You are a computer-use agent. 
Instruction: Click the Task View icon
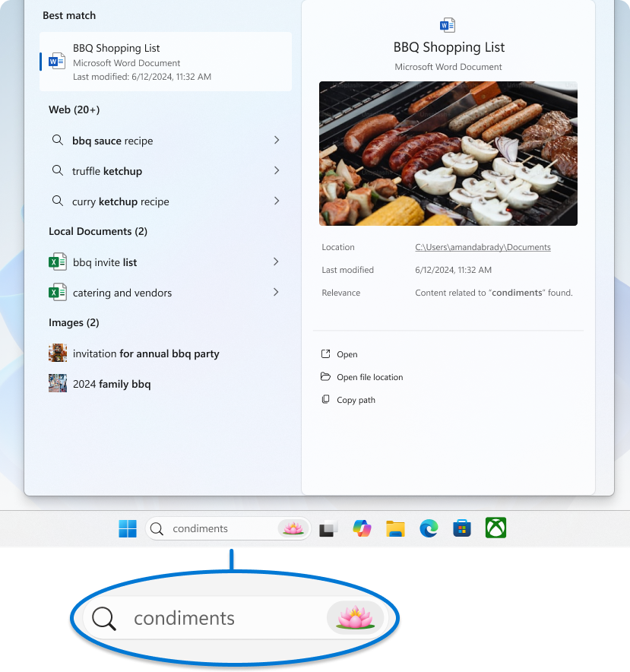328,528
